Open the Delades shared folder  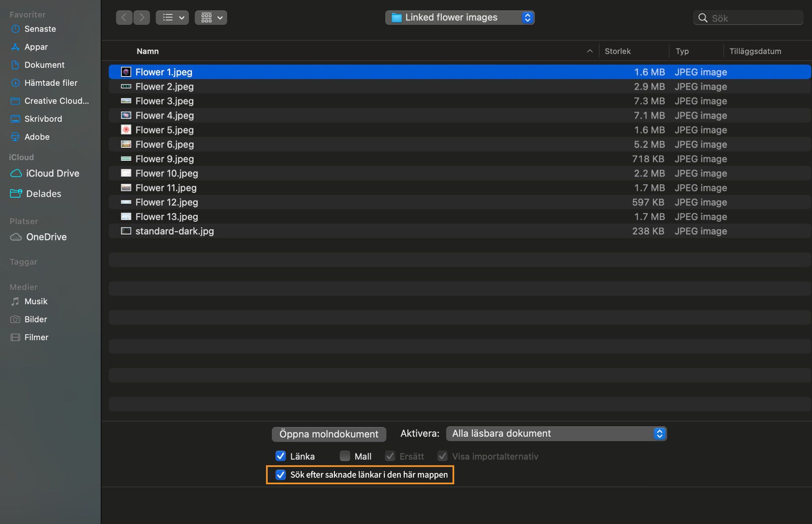[x=44, y=194]
